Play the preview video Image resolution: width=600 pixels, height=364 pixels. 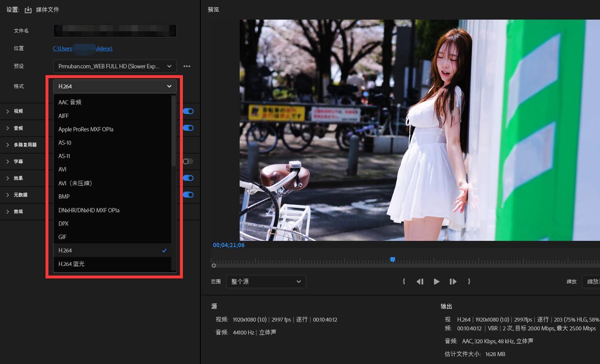coord(436,281)
